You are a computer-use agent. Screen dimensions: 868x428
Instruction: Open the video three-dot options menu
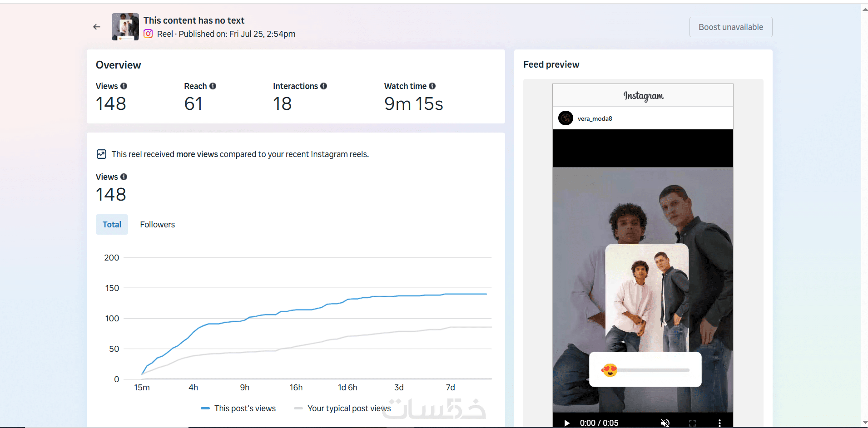tap(719, 423)
